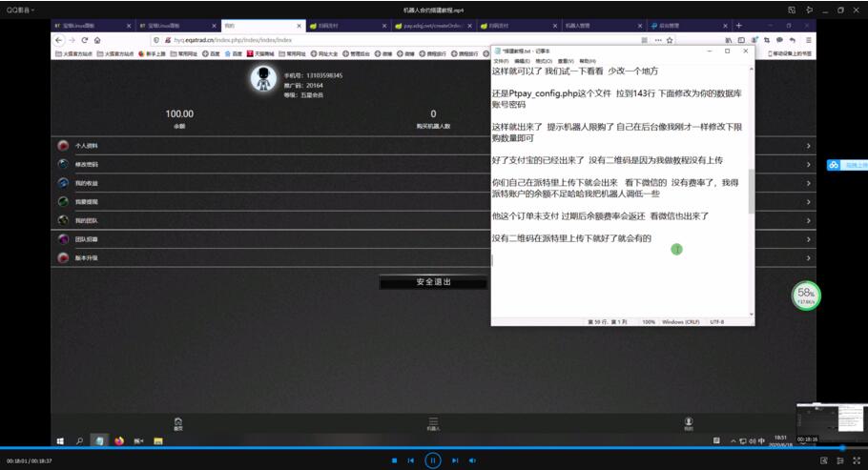Pause the video with the center button
Screen dimensions: 868x470
coord(432,460)
